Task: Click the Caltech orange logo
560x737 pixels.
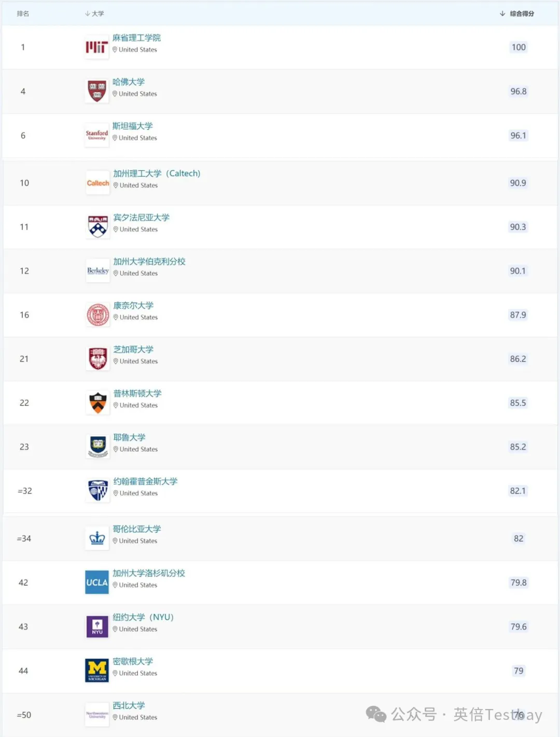Action: (x=98, y=183)
